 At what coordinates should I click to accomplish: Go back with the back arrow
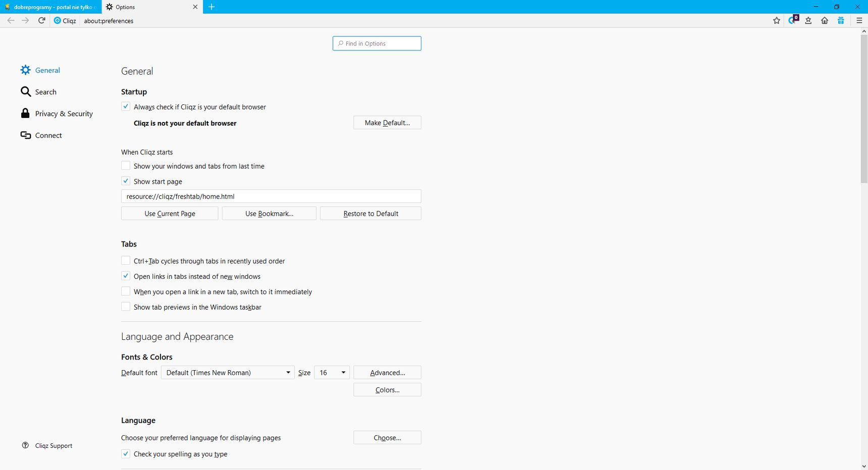[x=11, y=21]
